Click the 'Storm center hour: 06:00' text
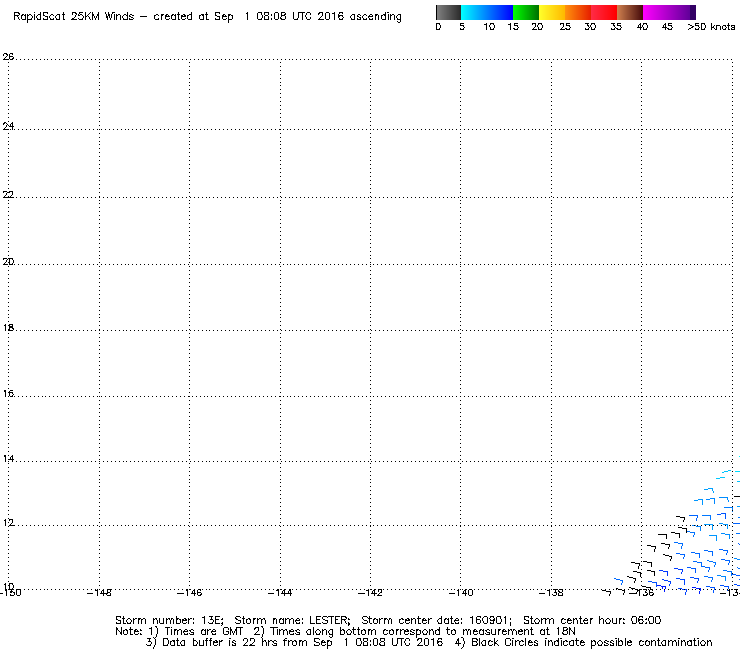 pos(592,620)
